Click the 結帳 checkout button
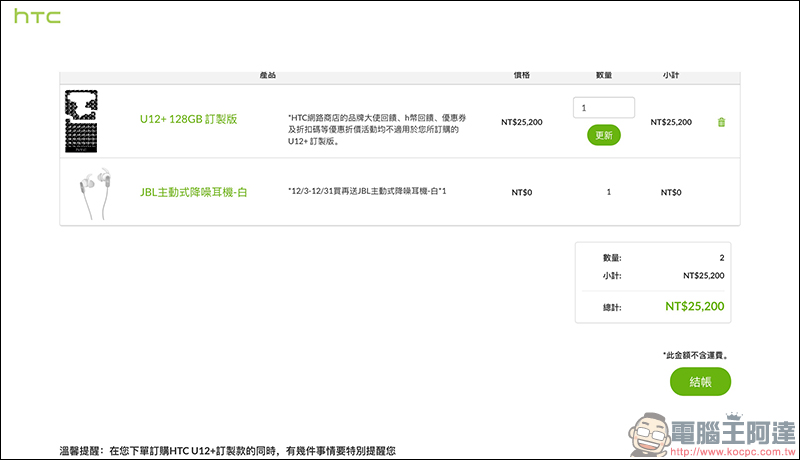 point(700,381)
